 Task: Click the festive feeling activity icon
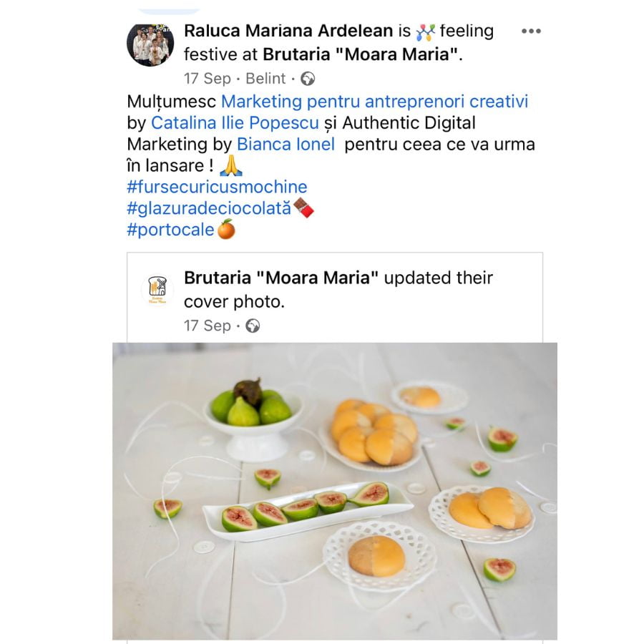coord(425,31)
